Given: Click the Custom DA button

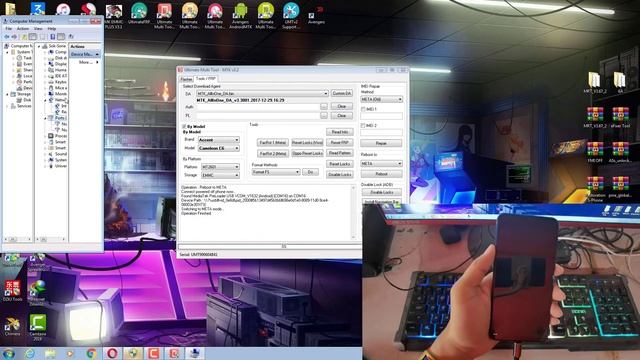Looking at the screenshot, I should (342, 93).
